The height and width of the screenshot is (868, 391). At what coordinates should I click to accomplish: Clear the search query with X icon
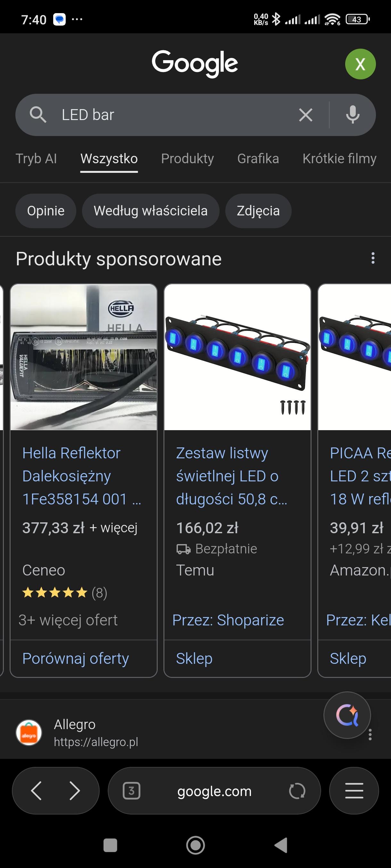coord(305,115)
